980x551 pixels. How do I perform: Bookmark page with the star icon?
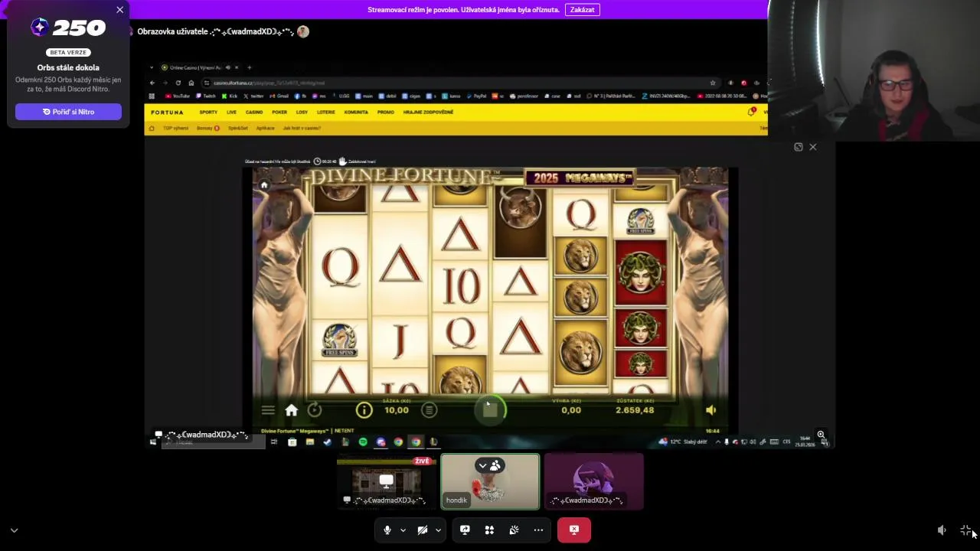tap(713, 83)
